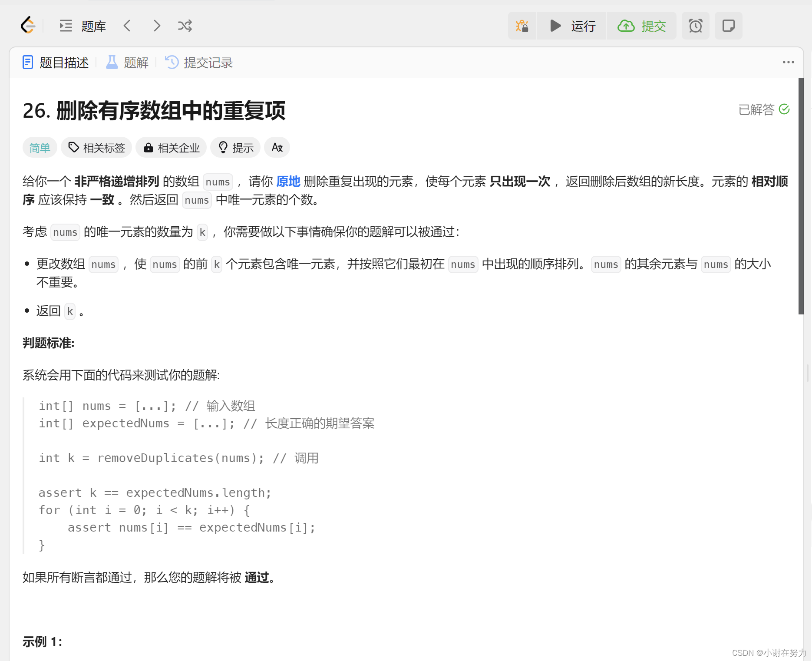Switch to 题解 solutions tab

128,63
